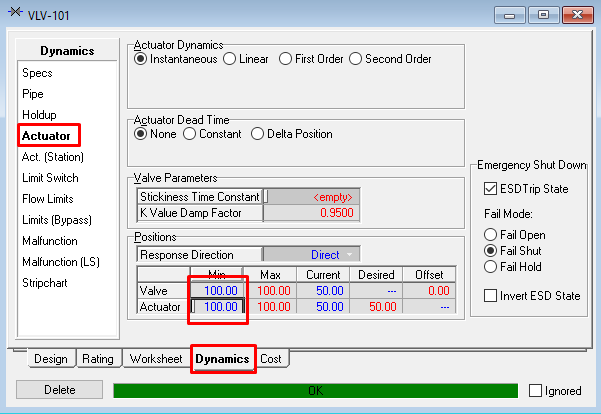This screenshot has width=601, height=414.
Task: Click the Actuator Min position cell
Action: click(x=217, y=307)
